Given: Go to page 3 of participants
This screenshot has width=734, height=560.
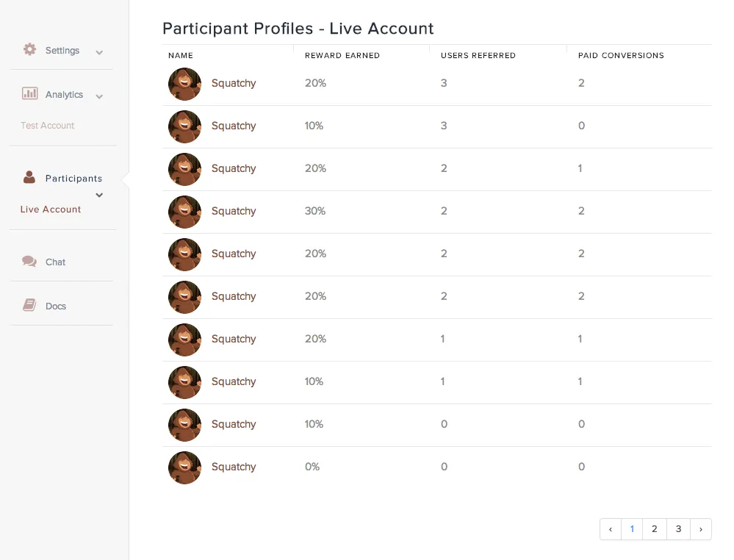Looking at the screenshot, I should pyautogui.click(x=678, y=529).
